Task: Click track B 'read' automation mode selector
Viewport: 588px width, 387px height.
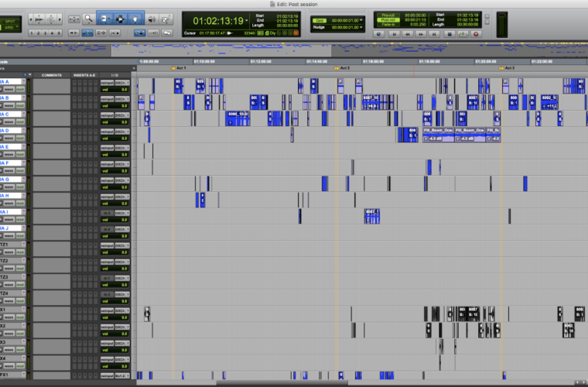Action: click(20, 105)
